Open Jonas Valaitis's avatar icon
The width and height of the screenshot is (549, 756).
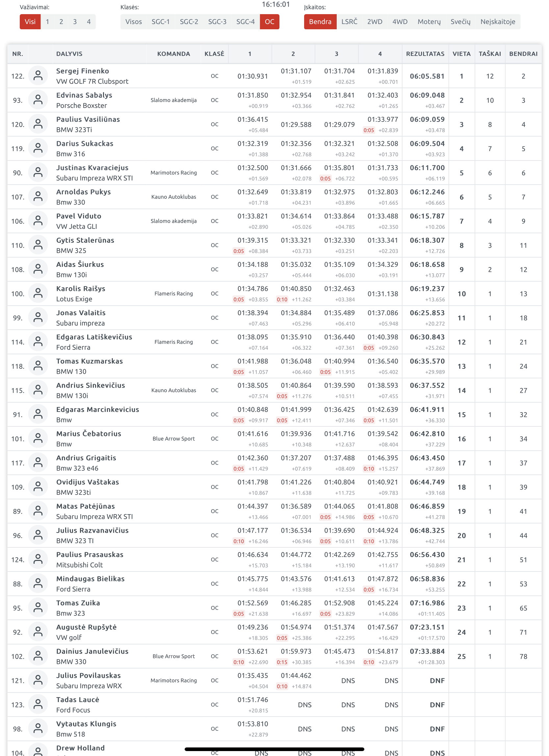click(39, 318)
